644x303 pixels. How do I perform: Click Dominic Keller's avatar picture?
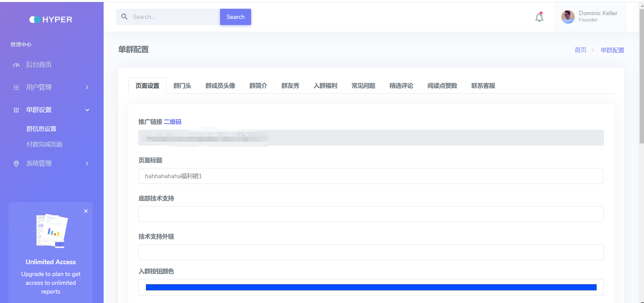coord(568,17)
